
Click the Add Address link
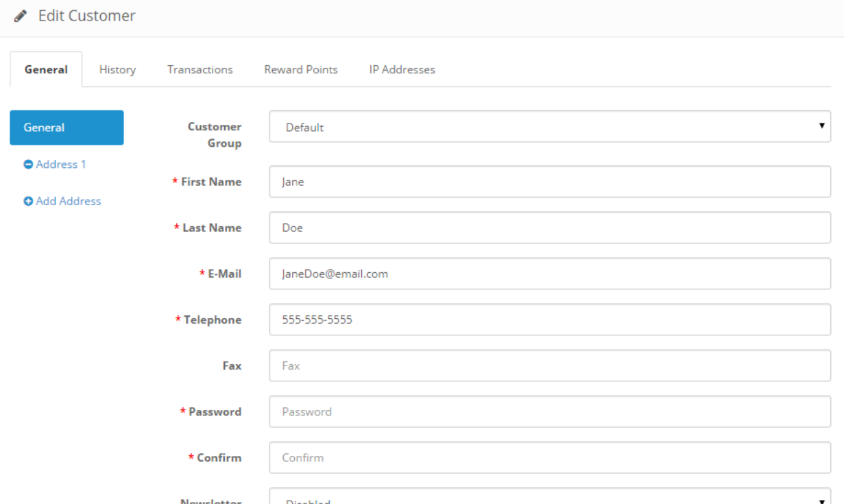(69, 202)
